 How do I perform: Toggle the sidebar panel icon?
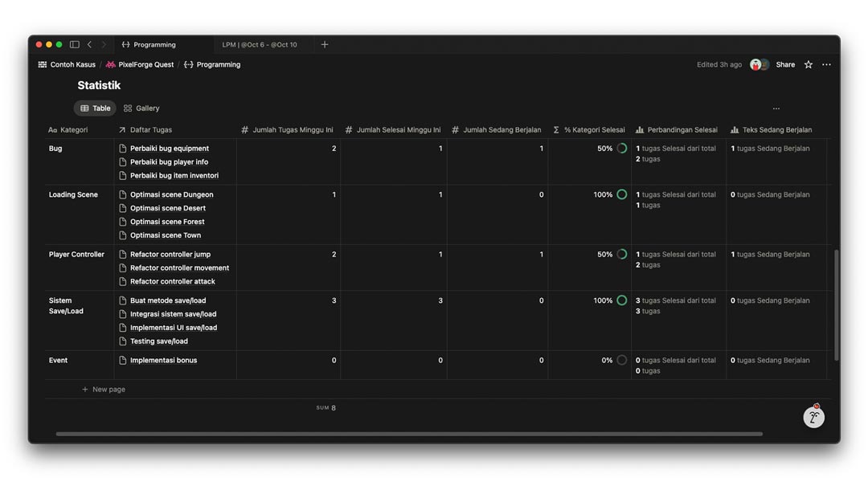[x=74, y=45]
